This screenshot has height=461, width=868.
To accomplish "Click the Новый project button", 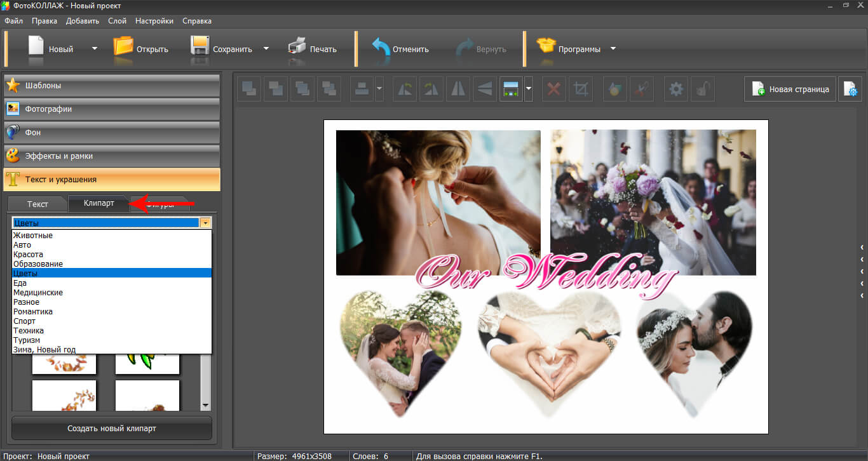I will pos(52,49).
